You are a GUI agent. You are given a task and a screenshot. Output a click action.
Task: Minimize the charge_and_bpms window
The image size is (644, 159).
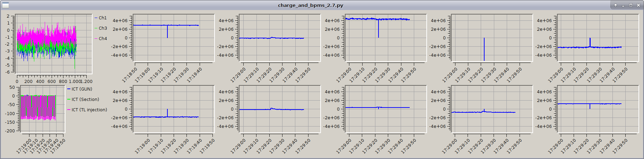pos(623,5)
